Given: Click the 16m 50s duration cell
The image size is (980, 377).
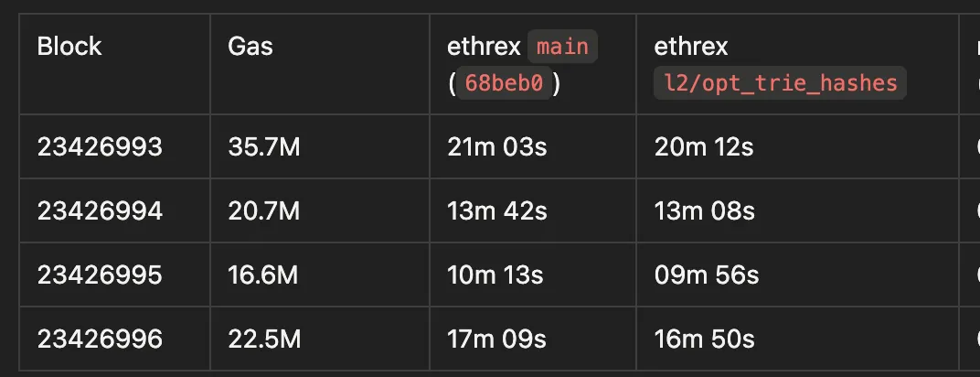Looking at the screenshot, I should [x=705, y=339].
